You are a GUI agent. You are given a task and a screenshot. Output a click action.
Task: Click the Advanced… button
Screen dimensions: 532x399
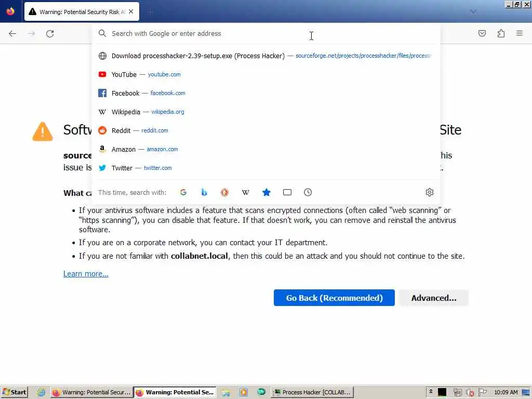434,298
